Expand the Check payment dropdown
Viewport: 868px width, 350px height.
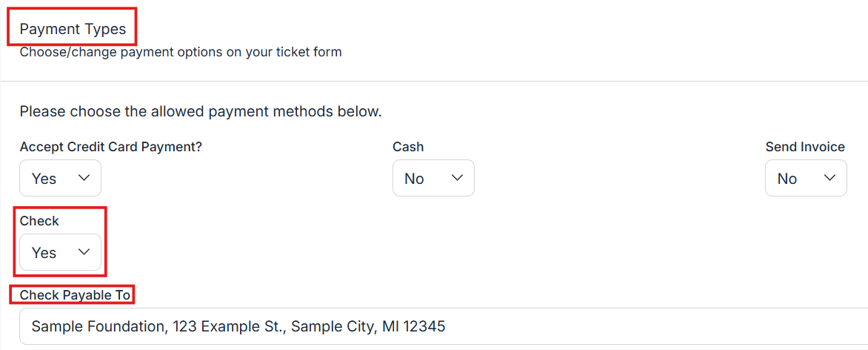(60, 252)
